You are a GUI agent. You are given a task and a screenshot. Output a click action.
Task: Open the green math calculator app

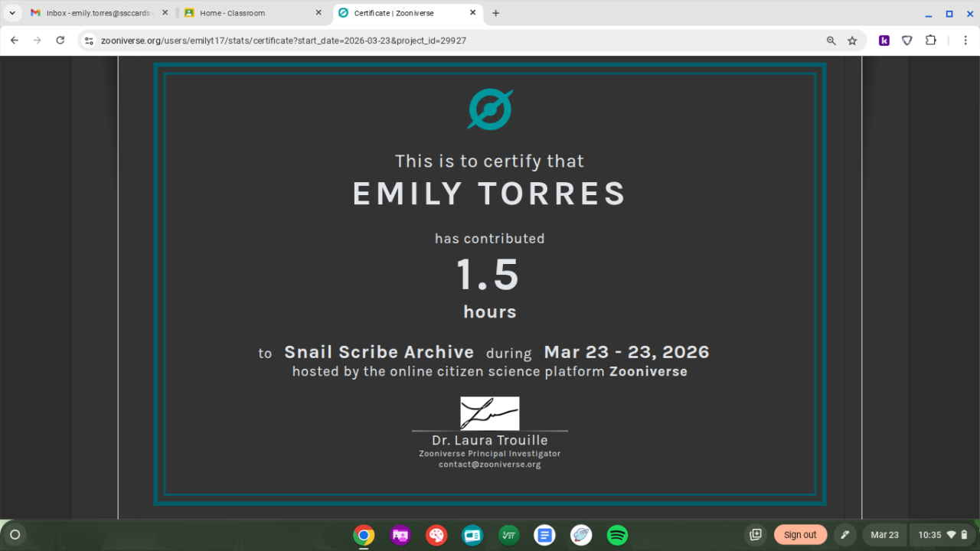[508, 535]
